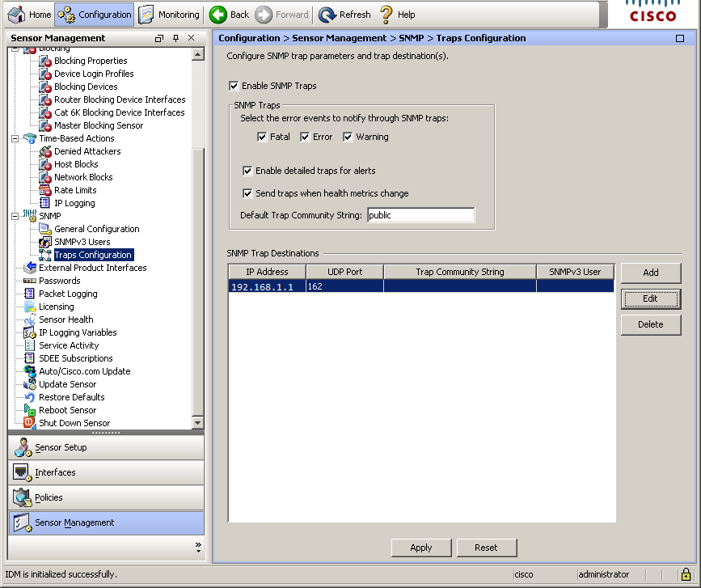The image size is (701, 588).
Task: Click the Packet Logging icon
Action: [30, 294]
